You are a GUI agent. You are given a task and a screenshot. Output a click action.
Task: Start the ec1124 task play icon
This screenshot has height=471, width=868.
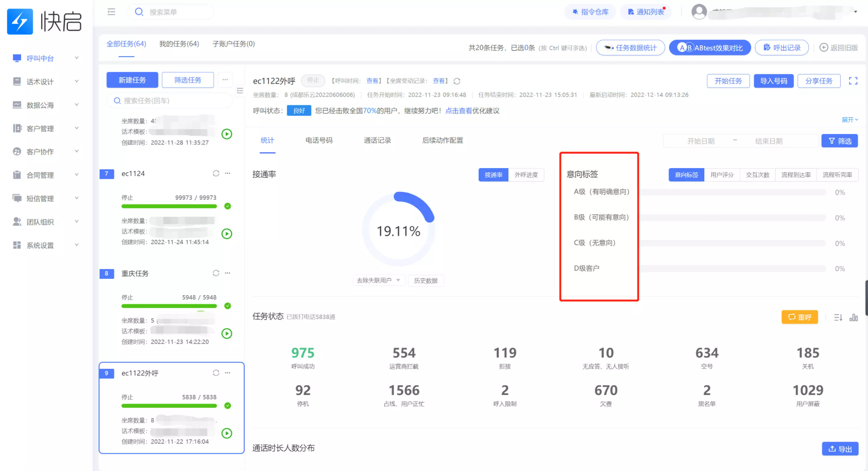click(x=227, y=234)
